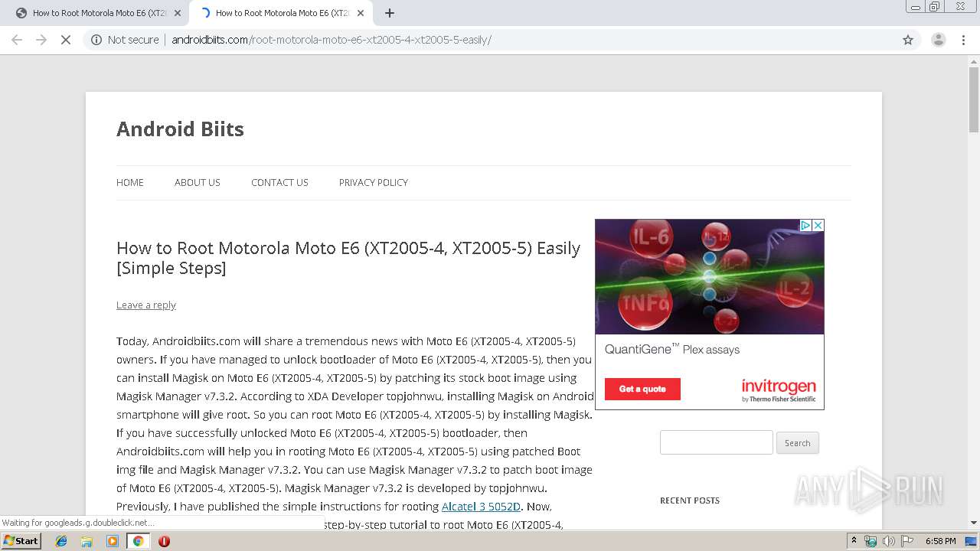Image resolution: width=980 pixels, height=551 pixels.
Task: Focus the sidebar search input field
Action: tap(717, 442)
